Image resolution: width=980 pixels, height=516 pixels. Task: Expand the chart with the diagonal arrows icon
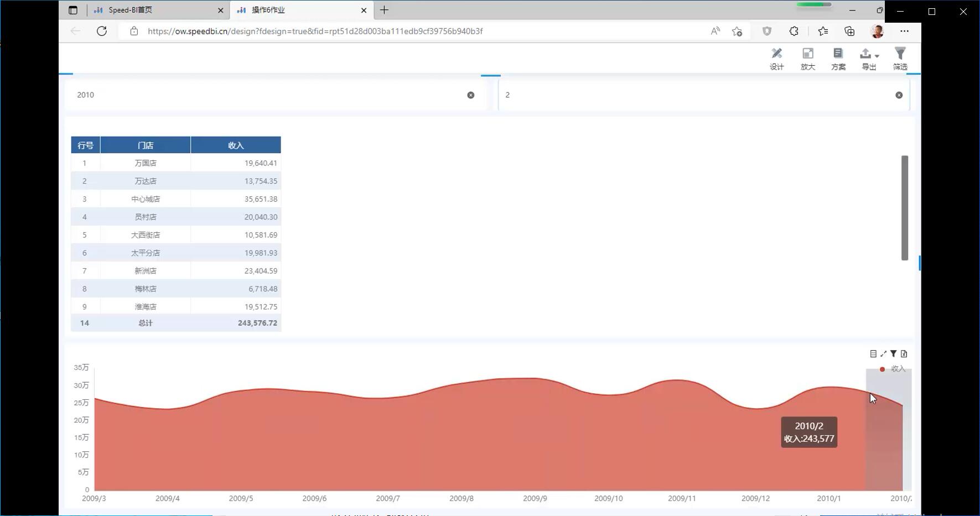(883, 354)
